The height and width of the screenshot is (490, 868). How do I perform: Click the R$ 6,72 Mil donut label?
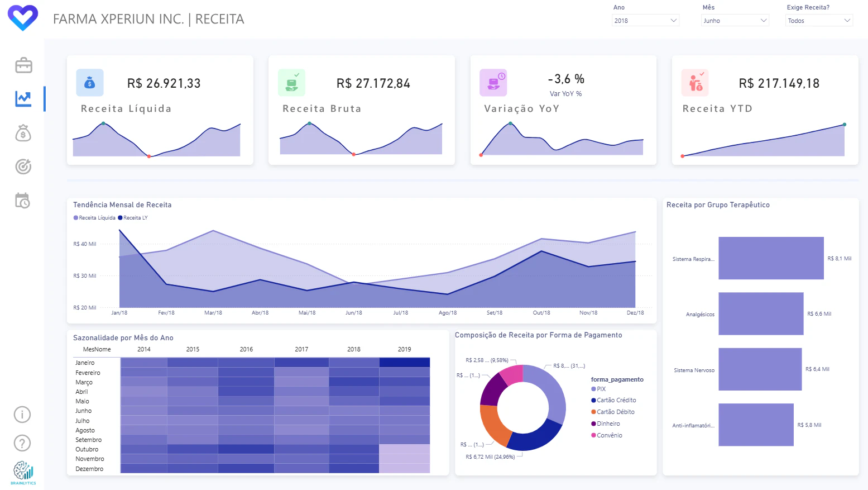coord(490,456)
